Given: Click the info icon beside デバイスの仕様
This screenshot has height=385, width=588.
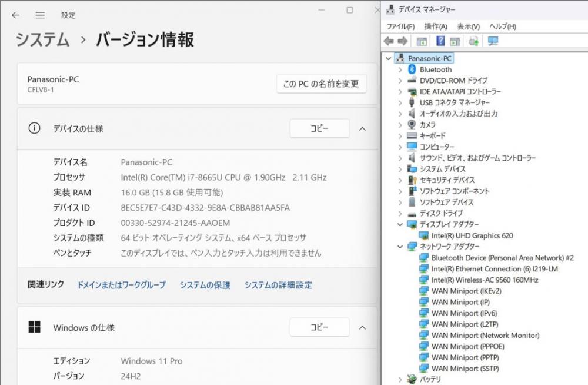Looking at the screenshot, I should (x=34, y=128).
